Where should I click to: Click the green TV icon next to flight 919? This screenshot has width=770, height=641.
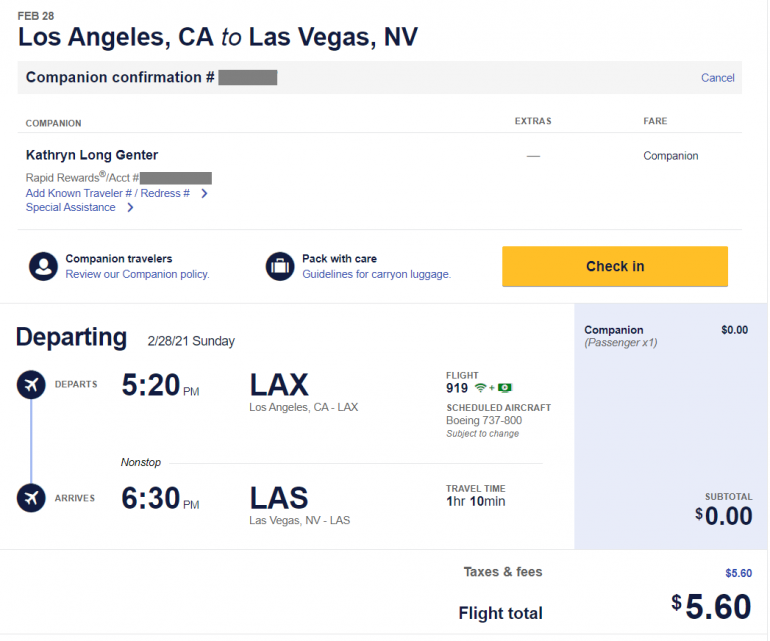click(x=505, y=387)
